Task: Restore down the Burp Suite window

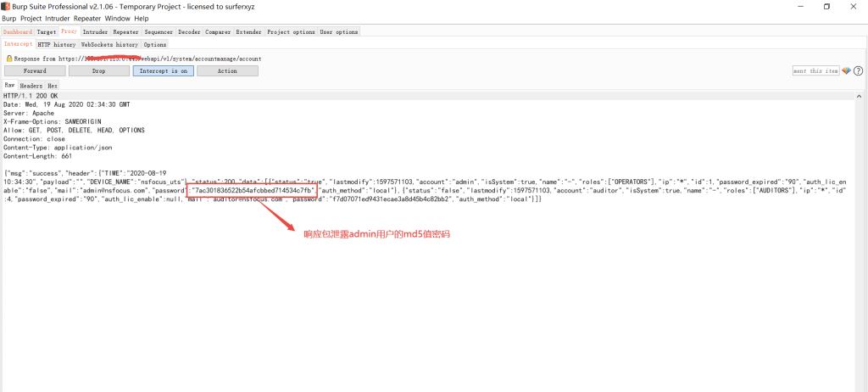Action: pyautogui.click(x=826, y=6)
